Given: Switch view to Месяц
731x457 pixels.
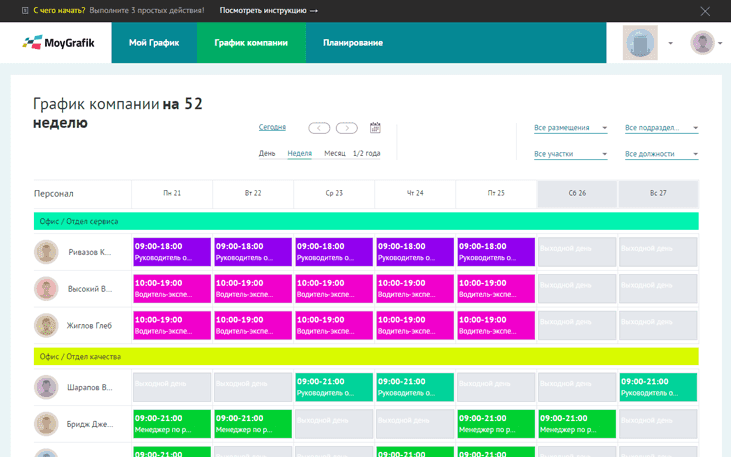Looking at the screenshot, I should tap(334, 154).
